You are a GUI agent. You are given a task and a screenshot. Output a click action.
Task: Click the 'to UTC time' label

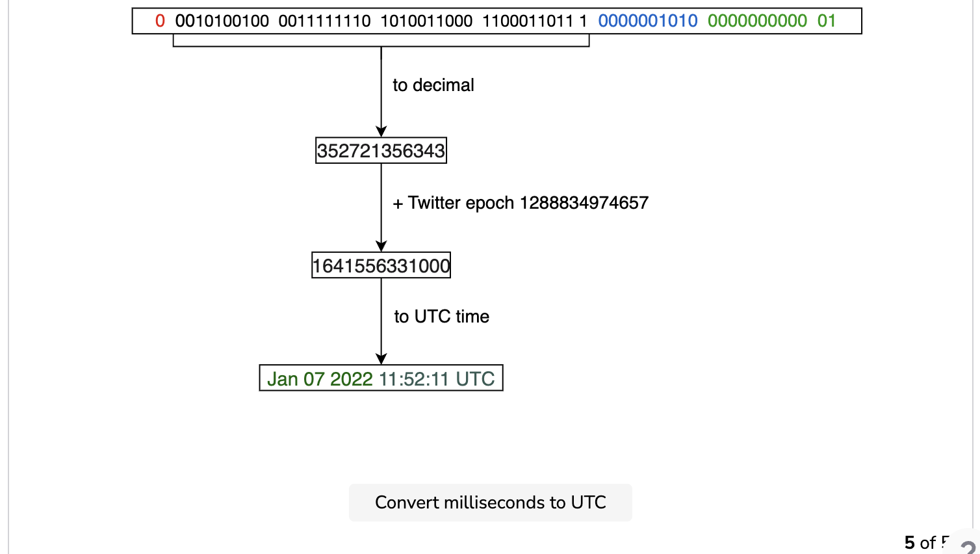(x=441, y=317)
